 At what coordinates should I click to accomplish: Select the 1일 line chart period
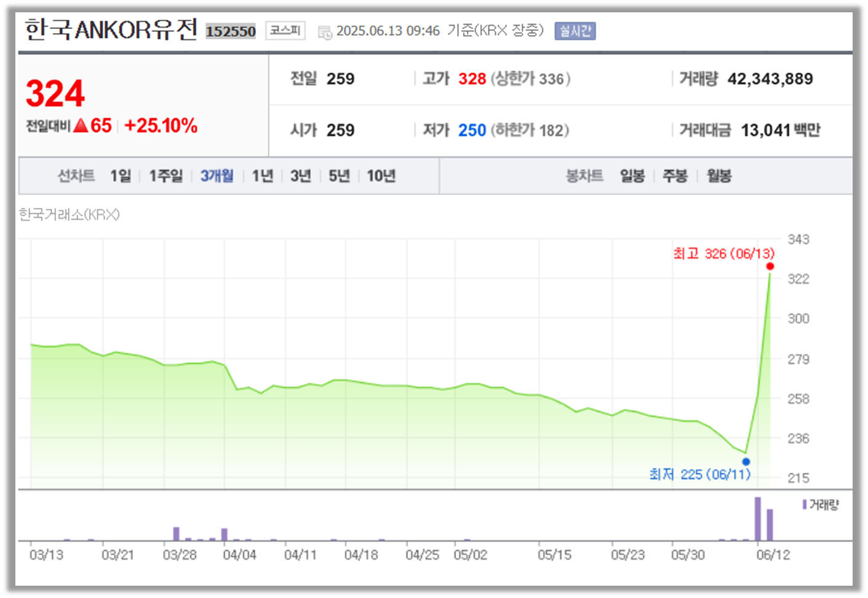click(x=121, y=176)
